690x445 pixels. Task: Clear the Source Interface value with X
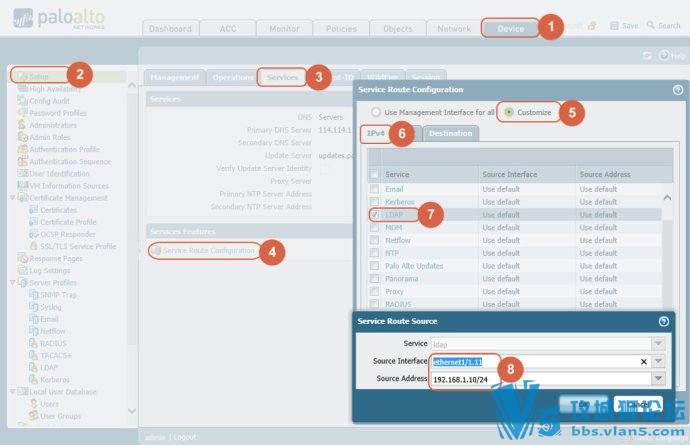tap(644, 361)
